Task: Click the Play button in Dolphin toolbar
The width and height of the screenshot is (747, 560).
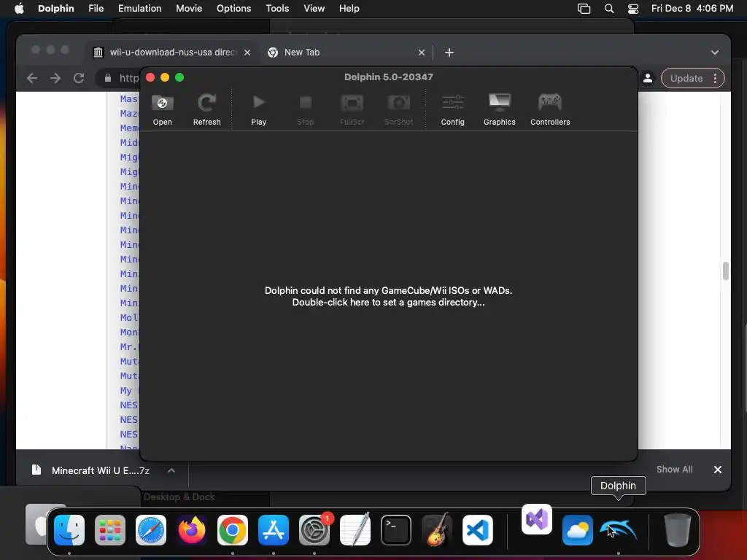Action: coord(259,109)
